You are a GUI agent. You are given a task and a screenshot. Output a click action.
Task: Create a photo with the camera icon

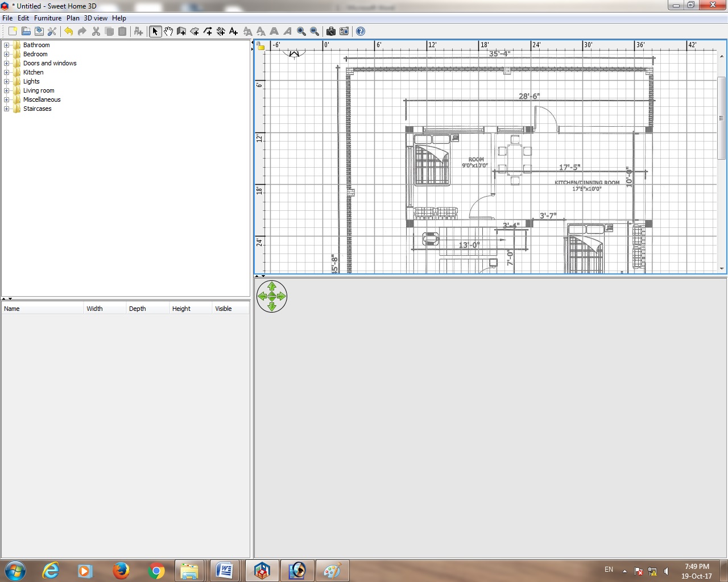click(330, 31)
